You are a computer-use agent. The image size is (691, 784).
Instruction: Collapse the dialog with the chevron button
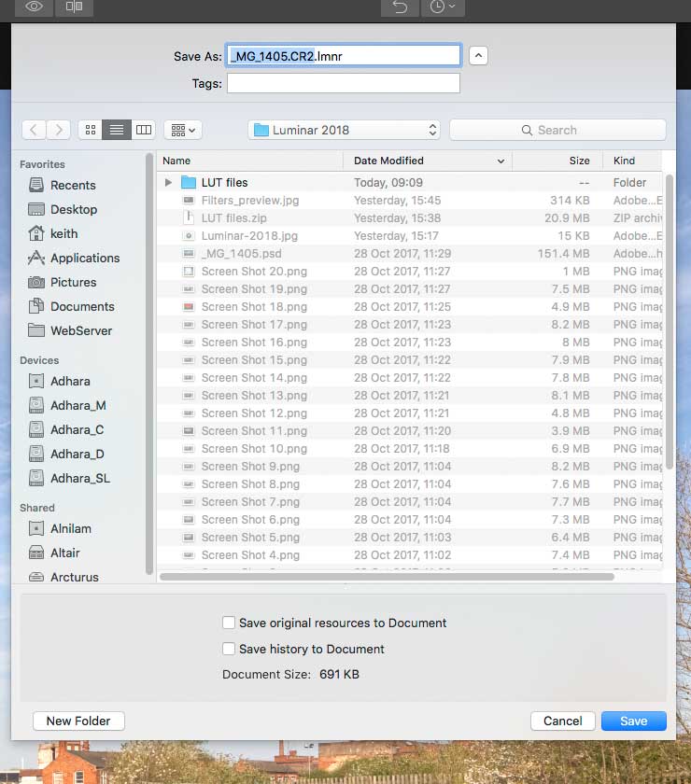pyautogui.click(x=478, y=55)
